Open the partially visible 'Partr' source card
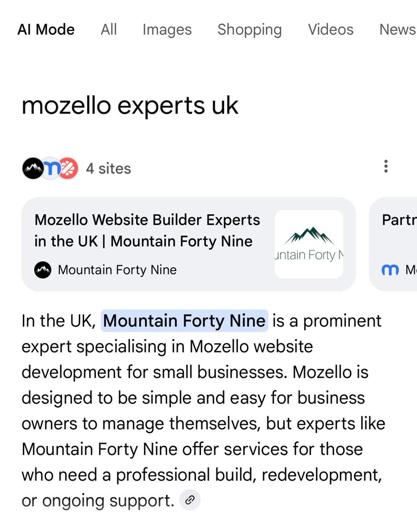Screen dimensions: 417x532 tap(393, 244)
